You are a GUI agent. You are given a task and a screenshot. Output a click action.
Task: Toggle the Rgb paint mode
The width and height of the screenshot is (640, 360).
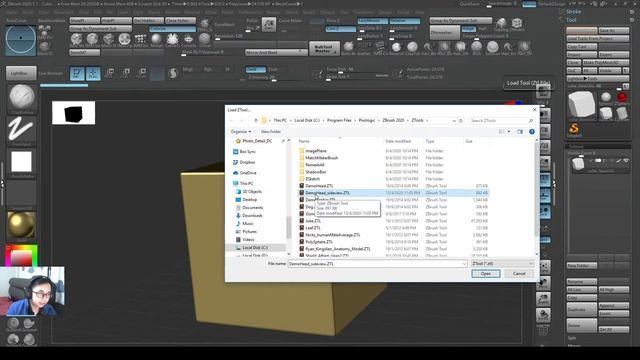tap(208, 69)
